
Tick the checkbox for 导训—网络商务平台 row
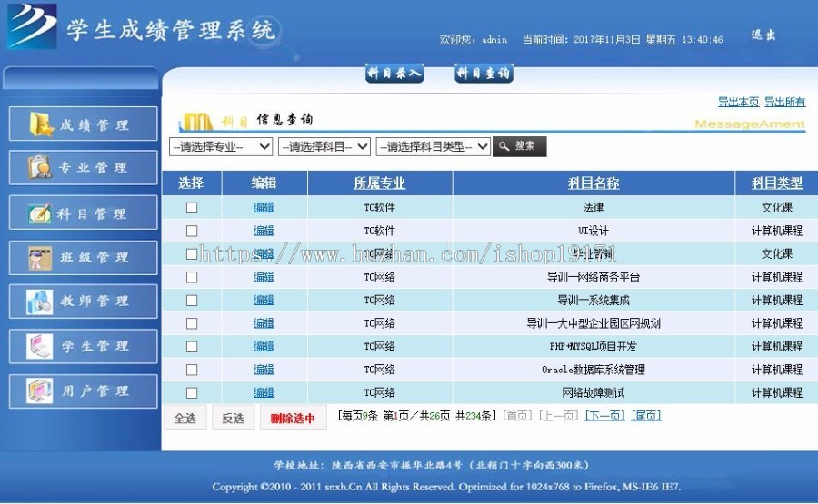[x=192, y=277]
